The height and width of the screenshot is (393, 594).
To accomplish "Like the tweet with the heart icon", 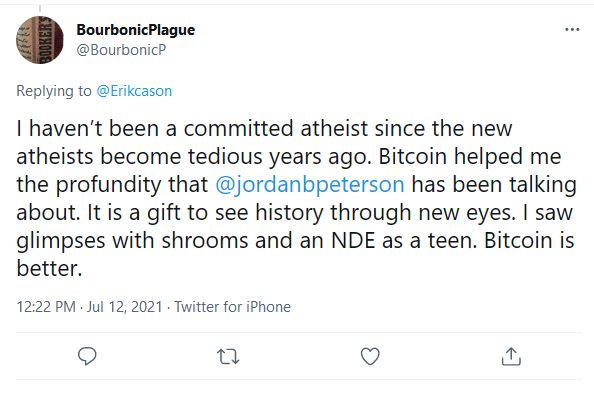I will tap(370, 356).
